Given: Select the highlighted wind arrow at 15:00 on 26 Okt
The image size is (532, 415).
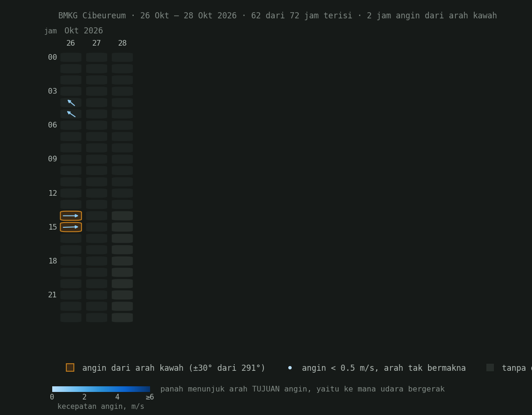Looking at the screenshot, I should (71, 227).
